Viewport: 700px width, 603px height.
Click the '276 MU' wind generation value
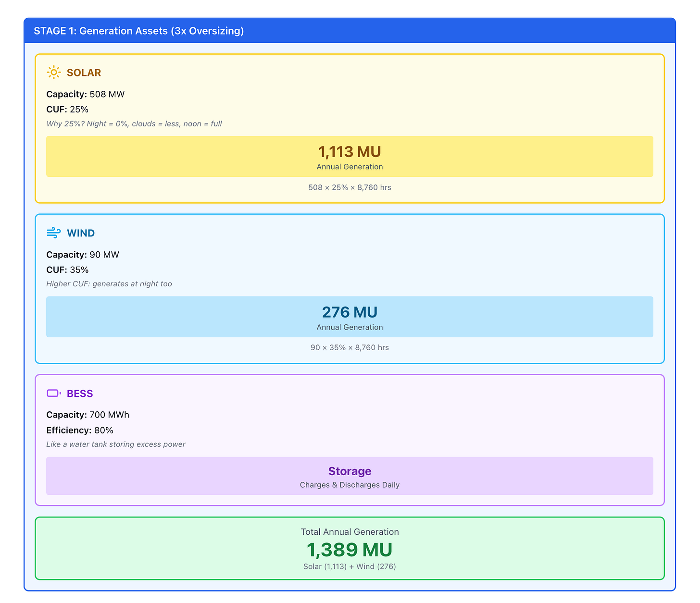[x=350, y=312]
